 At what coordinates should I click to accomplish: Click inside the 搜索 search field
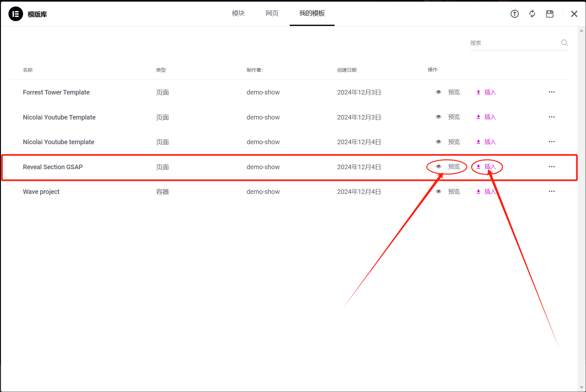pyautogui.click(x=507, y=43)
